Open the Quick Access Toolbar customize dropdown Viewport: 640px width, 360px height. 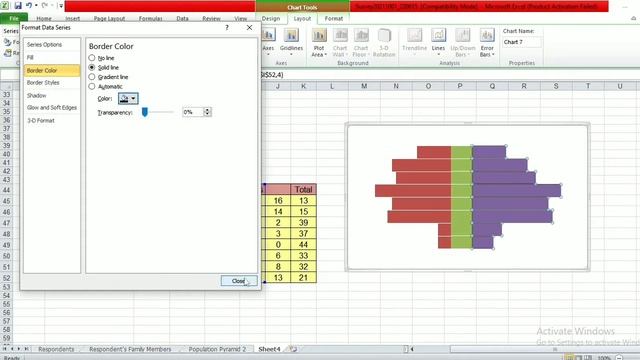(61, 6)
